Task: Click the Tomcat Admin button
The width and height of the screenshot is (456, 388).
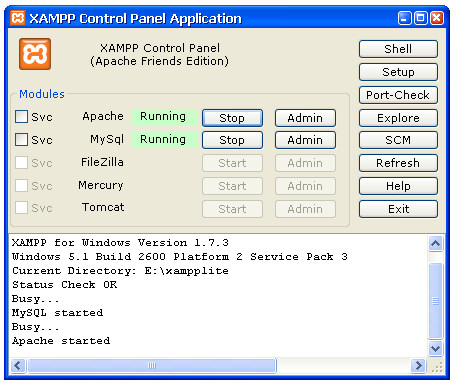Action: [305, 209]
